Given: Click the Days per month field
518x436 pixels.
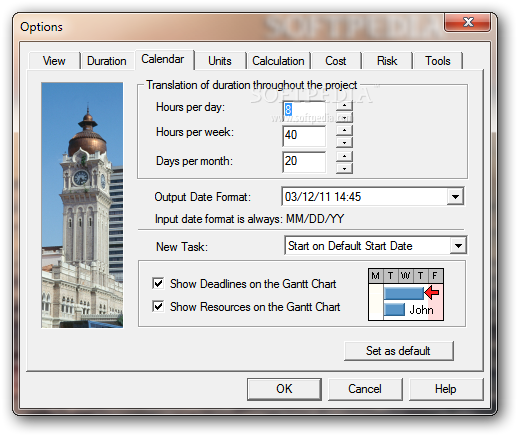Looking at the screenshot, I should pos(304,162).
